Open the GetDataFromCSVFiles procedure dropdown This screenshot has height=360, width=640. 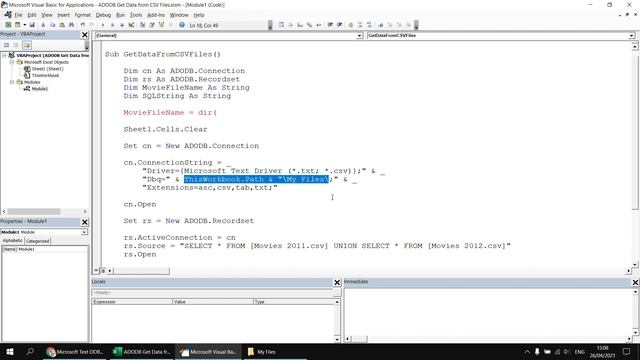tap(631, 36)
